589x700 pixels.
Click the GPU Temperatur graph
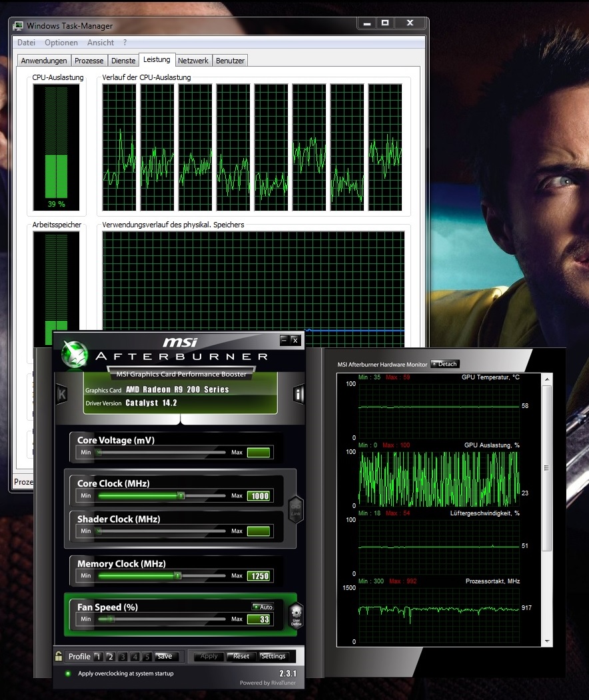click(x=439, y=411)
